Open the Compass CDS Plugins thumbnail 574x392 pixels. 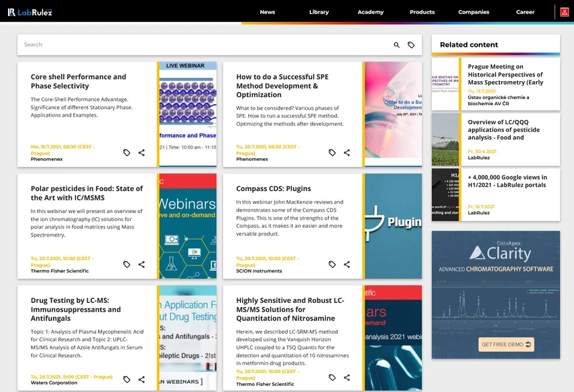tap(393, 226)
